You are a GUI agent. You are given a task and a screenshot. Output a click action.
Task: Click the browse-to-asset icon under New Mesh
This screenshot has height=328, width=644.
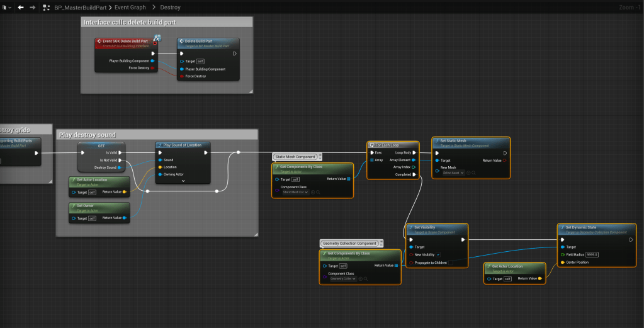point(473,172)
